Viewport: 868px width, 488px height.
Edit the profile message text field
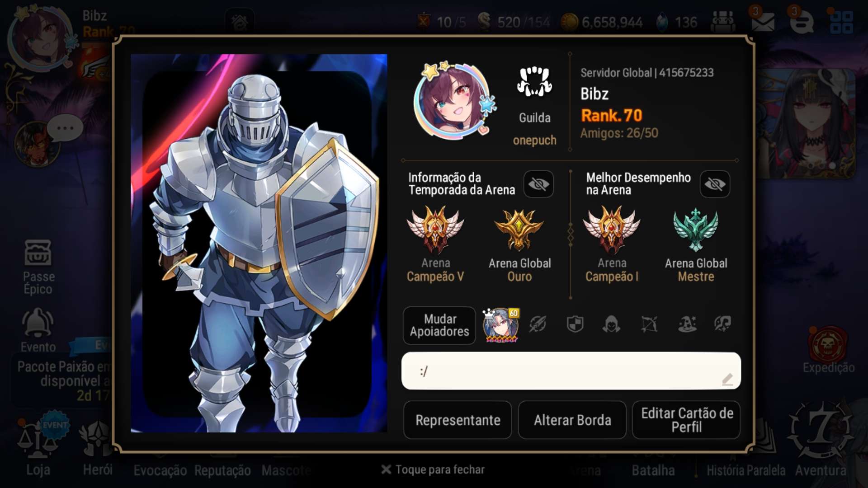[571, 371]
